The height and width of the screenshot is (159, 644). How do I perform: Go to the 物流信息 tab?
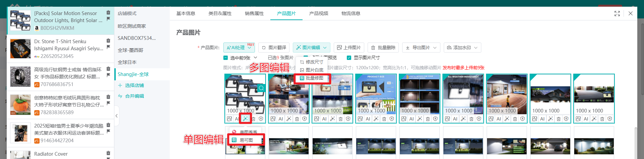point(351,13)
